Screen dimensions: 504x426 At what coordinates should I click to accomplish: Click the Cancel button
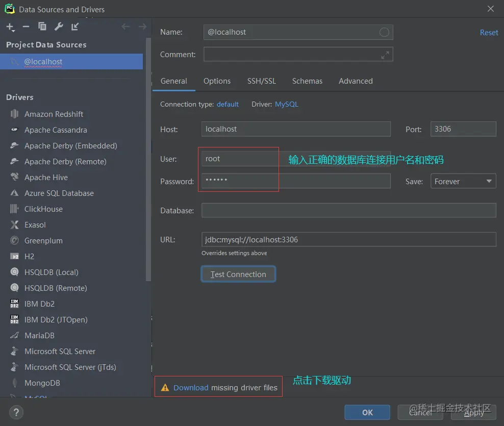pyautogui.click(x=420, y=413)
